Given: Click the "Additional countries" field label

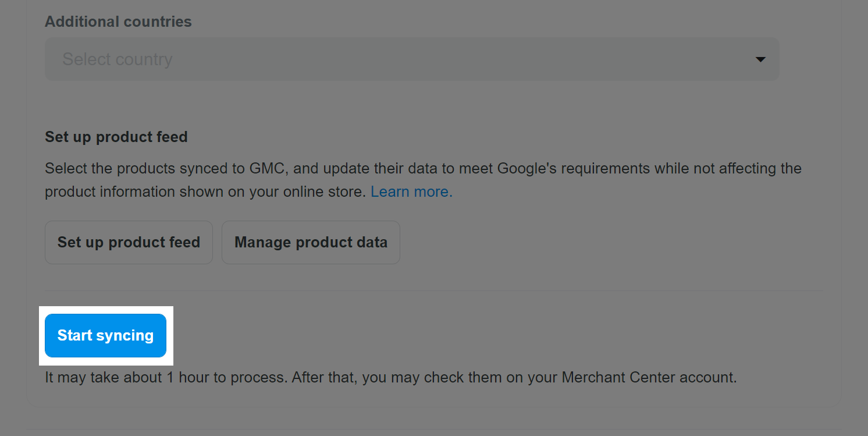Looking at the screenshot, I should 118,22.
